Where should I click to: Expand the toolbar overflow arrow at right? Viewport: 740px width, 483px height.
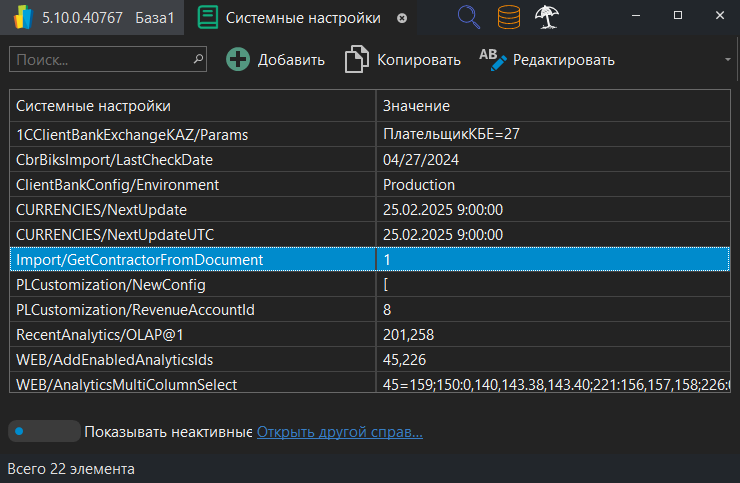728,60
